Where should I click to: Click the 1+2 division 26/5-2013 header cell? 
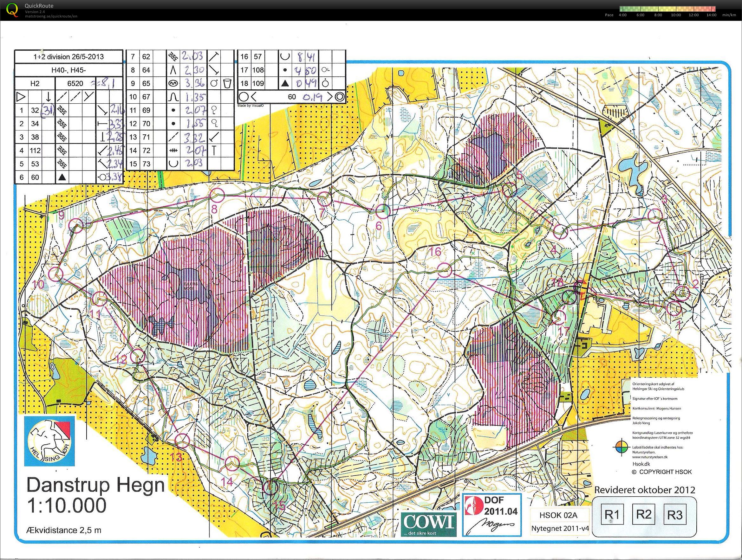point(68,57)
